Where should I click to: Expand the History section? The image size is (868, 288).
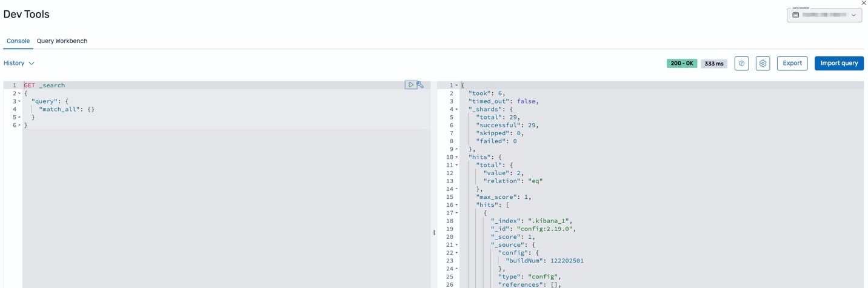click(x=19, y=63)
